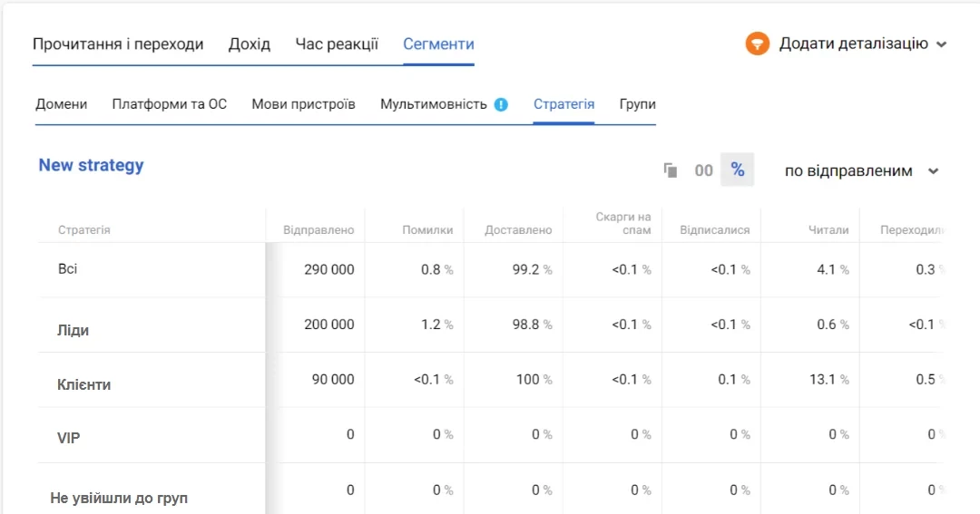Open Прочитання і переходи tab
Screen dimensions: 980x514
[118, 44]
